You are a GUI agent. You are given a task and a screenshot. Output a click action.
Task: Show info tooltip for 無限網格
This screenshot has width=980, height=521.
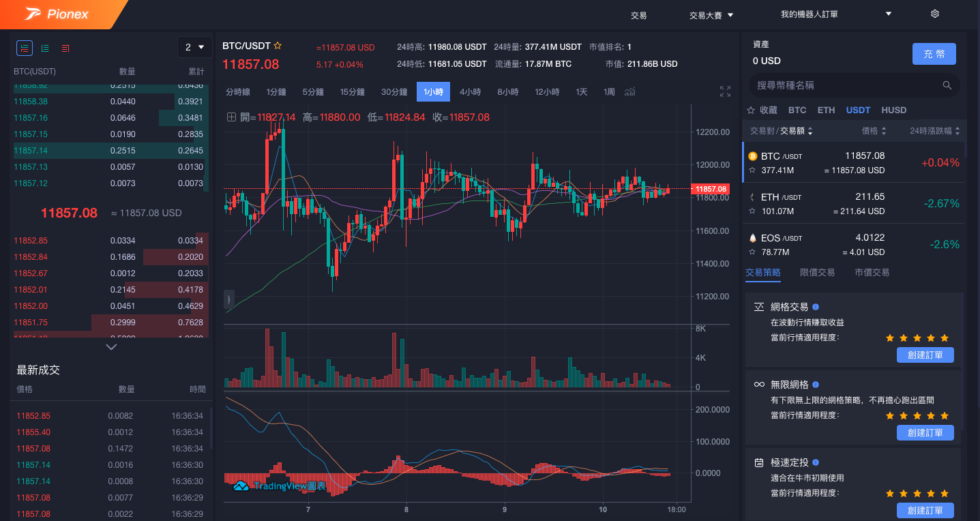816,385
